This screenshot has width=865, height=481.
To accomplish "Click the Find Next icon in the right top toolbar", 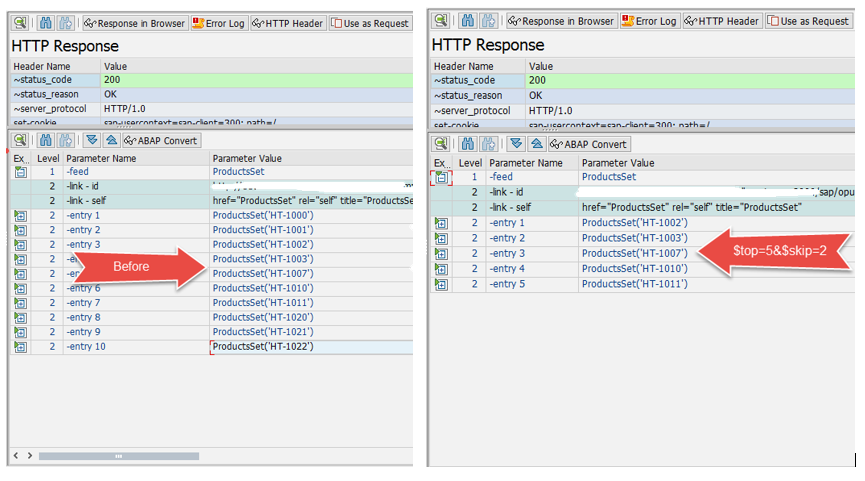I will pos(489,20).
